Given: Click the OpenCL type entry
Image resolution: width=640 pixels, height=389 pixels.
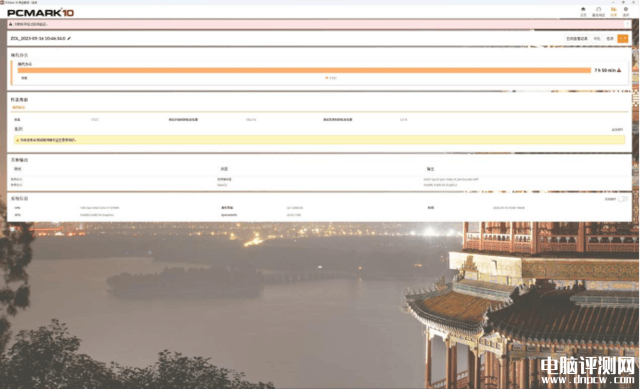Looking at the screenshot, I should pos(222,185).
